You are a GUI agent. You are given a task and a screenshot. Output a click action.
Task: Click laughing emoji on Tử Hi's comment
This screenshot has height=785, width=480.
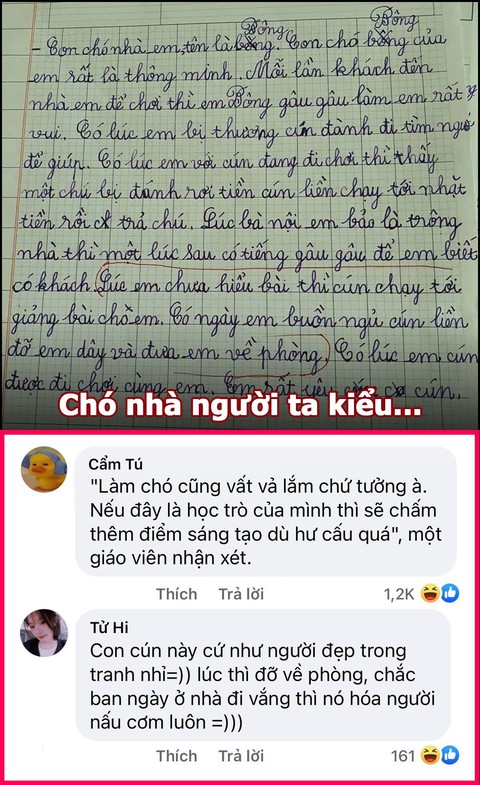tap(430, 755)
